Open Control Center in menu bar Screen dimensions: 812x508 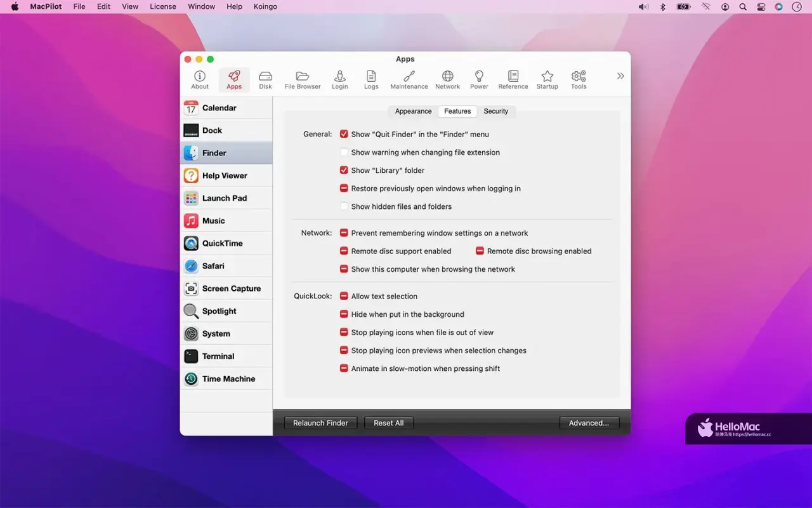click(761, 6)
